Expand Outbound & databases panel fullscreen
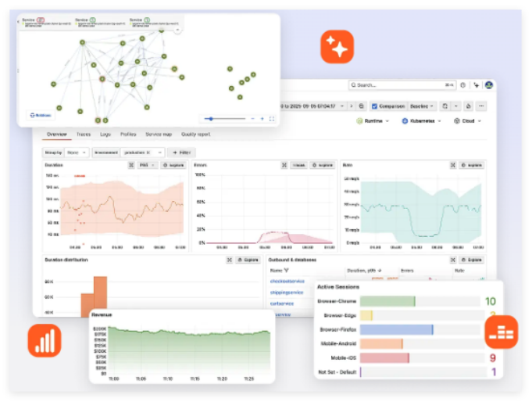 [452, 260]
